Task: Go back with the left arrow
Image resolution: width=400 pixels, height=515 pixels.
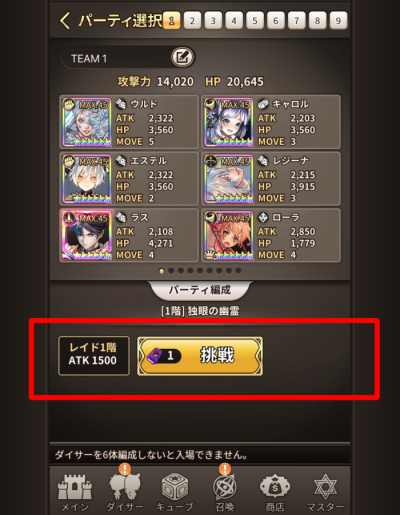Action: 65,21
